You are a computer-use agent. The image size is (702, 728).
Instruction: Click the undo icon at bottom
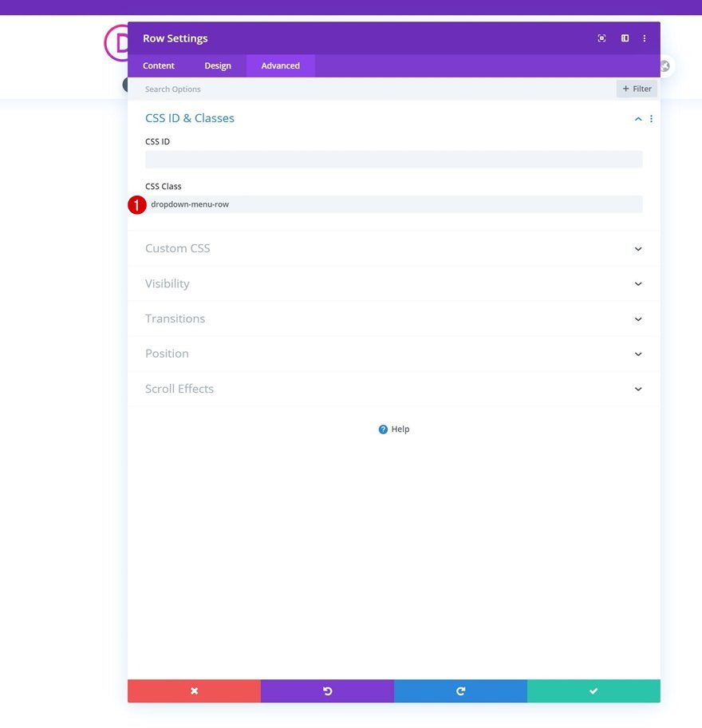click(327, 690)
